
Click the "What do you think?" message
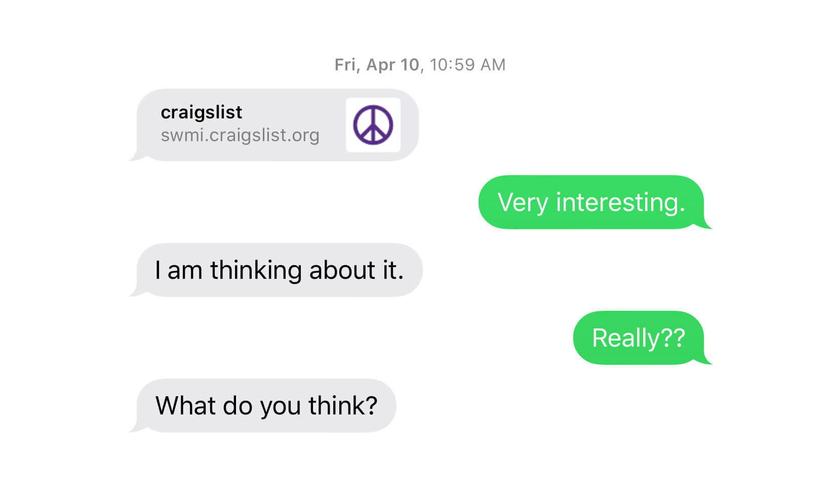pos(266,406)
